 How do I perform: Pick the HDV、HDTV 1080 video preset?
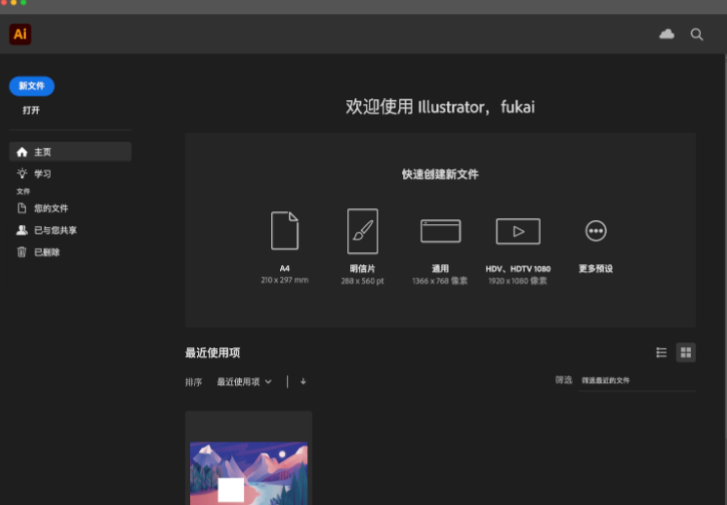click(x=518, y=231)
